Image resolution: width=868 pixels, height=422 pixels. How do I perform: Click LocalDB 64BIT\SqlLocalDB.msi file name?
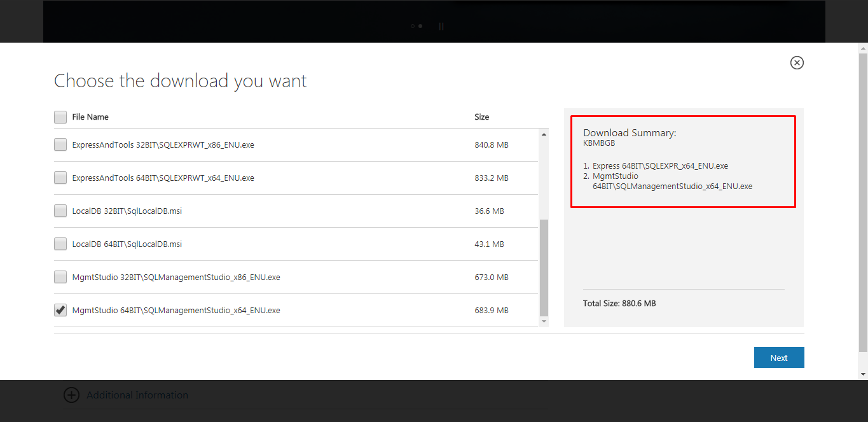coord(127,244)
